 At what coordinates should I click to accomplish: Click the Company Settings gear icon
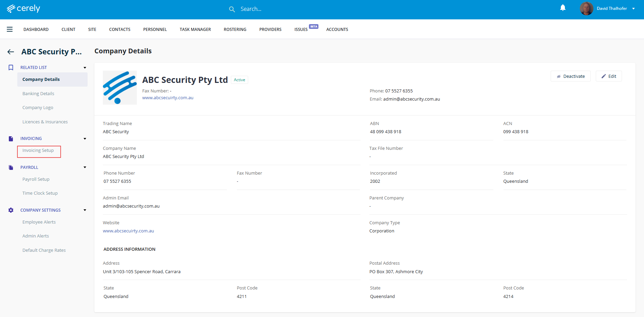point(11,210)
